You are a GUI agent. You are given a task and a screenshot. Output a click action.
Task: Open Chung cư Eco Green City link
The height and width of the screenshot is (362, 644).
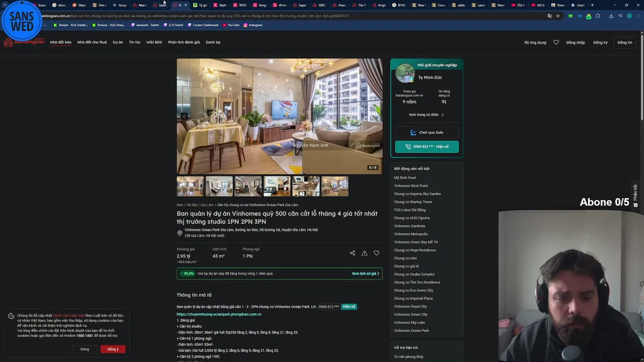(414, 290)
